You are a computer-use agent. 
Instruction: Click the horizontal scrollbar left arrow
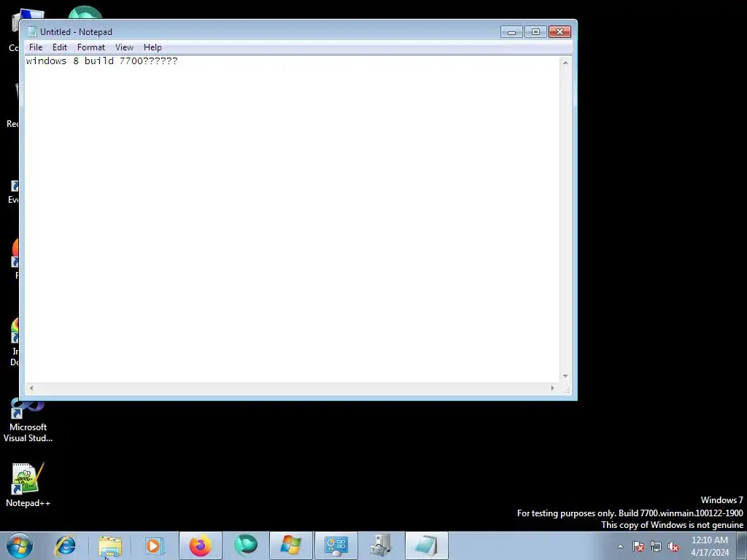(x=31, y=388)
